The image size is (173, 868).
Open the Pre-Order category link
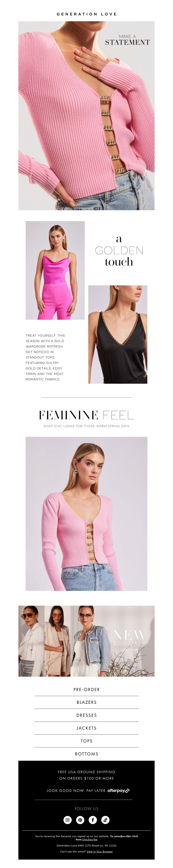(x=86, y=689)
